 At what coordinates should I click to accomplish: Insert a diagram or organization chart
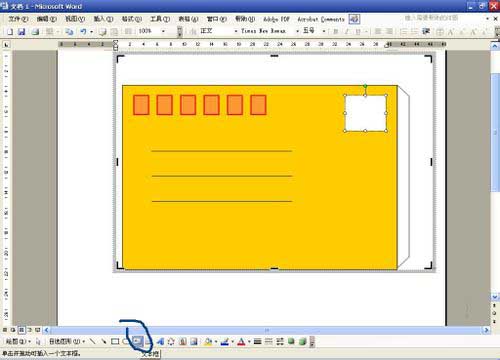tap(171, 341)
